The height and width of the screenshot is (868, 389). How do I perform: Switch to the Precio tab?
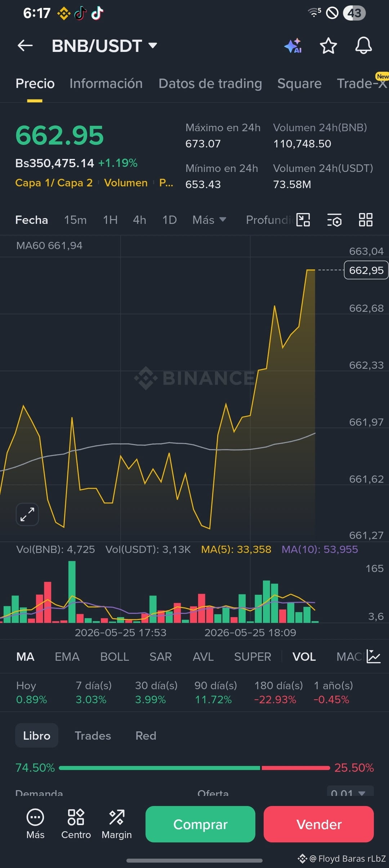point(35,84)
